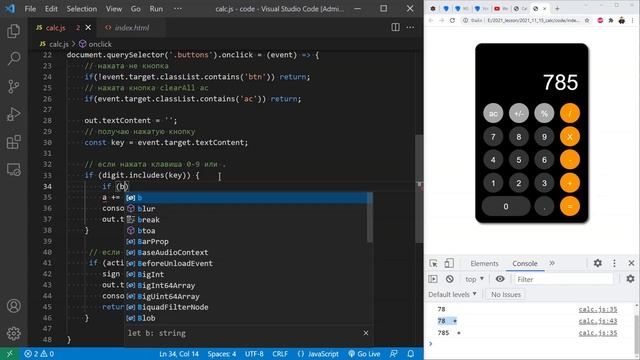This screenshot has height=360, width=640.
Task: Start Go Live server
Action: coord(364,354)
